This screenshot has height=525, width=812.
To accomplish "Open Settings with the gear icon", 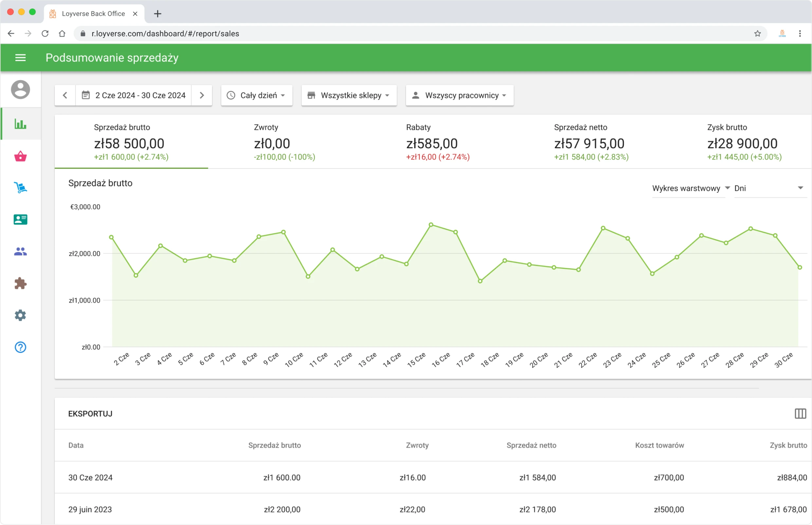I will [x=20, y=315].
